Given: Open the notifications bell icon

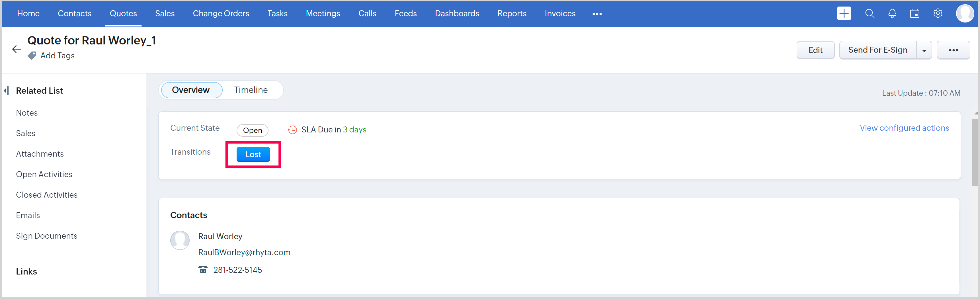Looking at the screenshot, I should (892, 14).
